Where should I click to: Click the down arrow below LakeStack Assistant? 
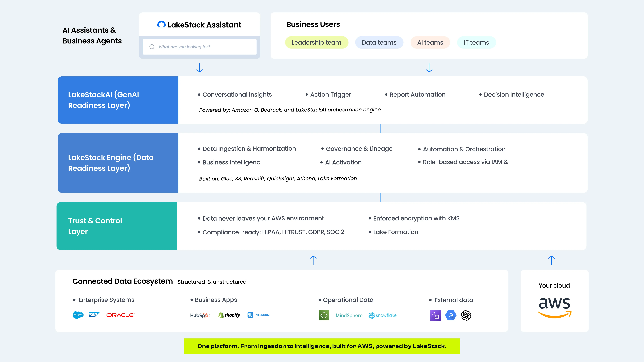pyautogui.click(x=199, y=68)
